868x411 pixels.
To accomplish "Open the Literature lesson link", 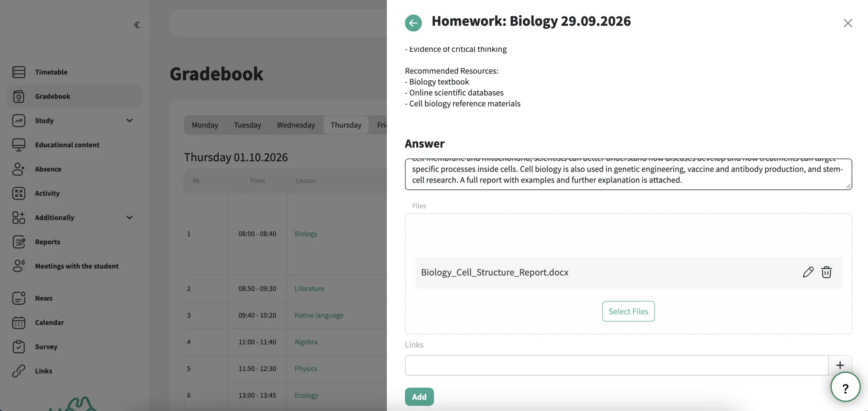I will (x=309, y=288).
